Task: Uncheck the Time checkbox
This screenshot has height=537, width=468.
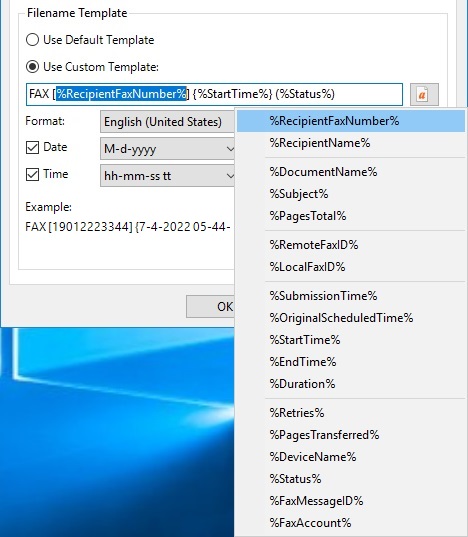Action: (x=33, y=175)
